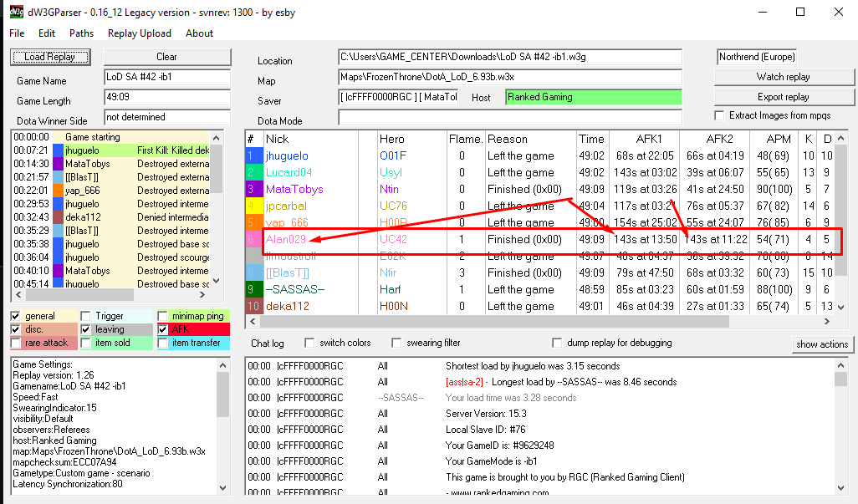Select 00:32:43 deka112 event row
This screenshot has width=858, height=504.
click(111, 217)
